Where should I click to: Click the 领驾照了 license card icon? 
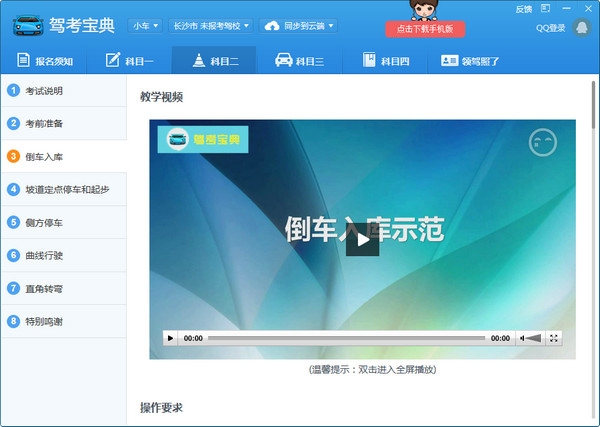pyautogui.click(x=449, y=60)
